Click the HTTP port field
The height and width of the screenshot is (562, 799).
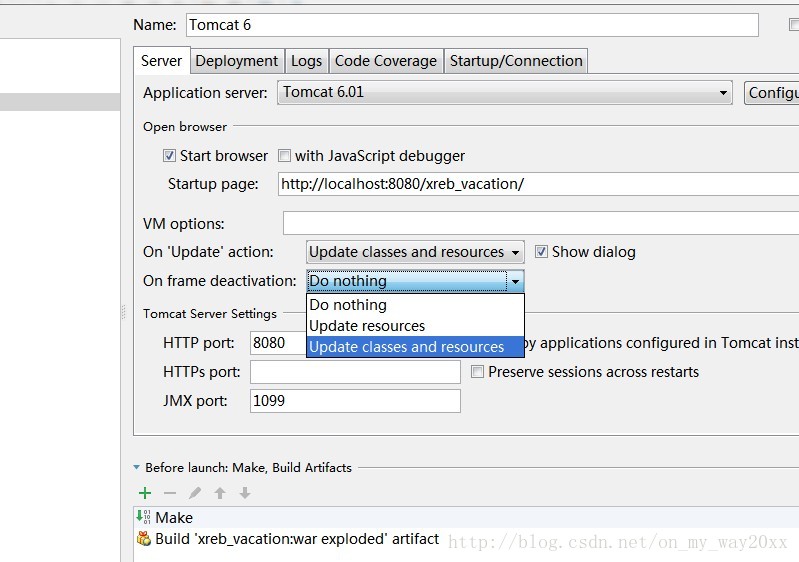(278, 342)
